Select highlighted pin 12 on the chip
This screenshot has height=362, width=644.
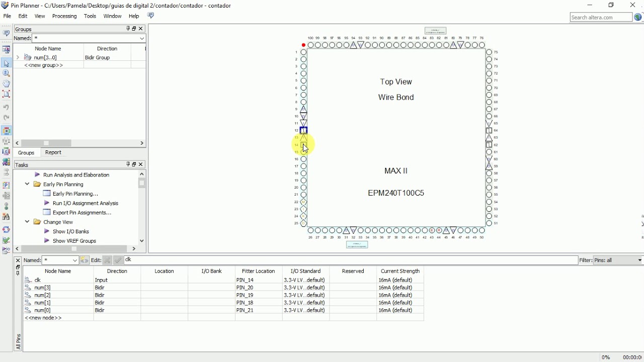click(x=303, y=131)
